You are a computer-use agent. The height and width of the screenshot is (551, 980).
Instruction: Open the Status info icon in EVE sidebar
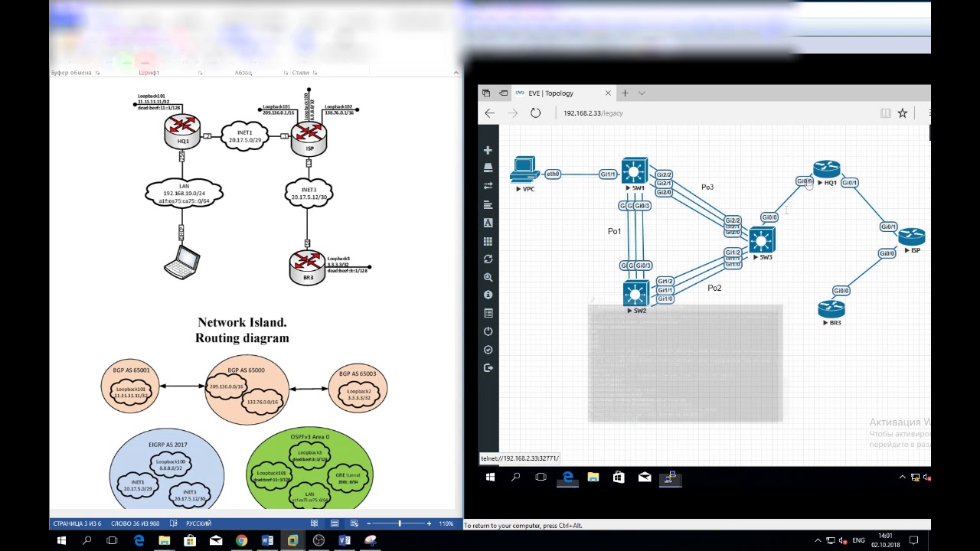click(x=488, y=295)
